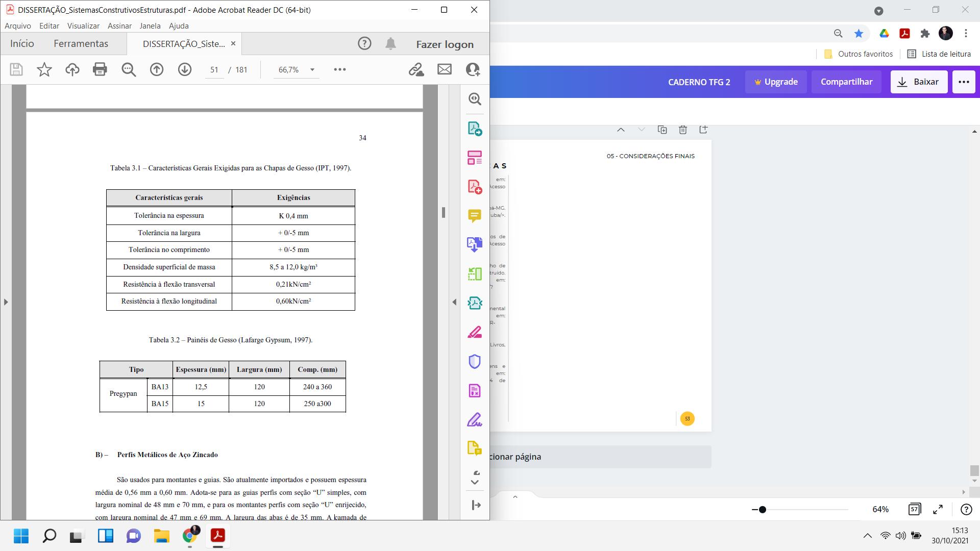Screen dimensions: 980x551
Task: Adjust the Canva zoom slider handle
Action: (x=762, y=509)
